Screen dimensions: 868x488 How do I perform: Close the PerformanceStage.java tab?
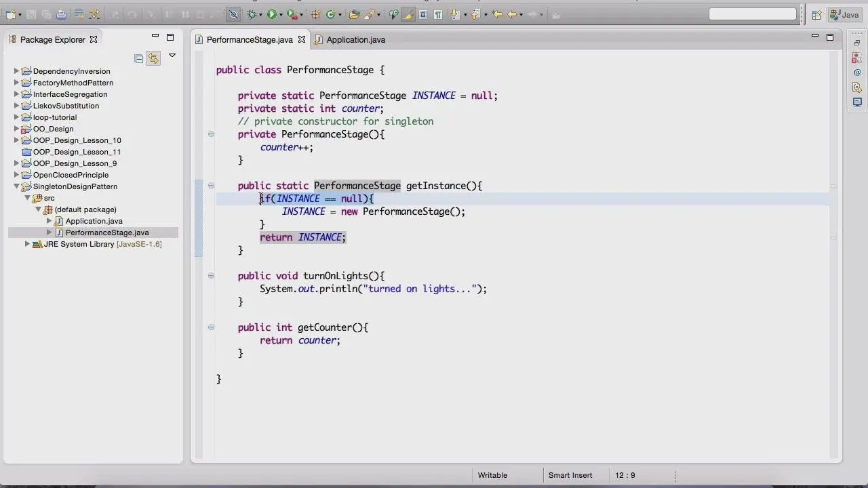[302, 39]
